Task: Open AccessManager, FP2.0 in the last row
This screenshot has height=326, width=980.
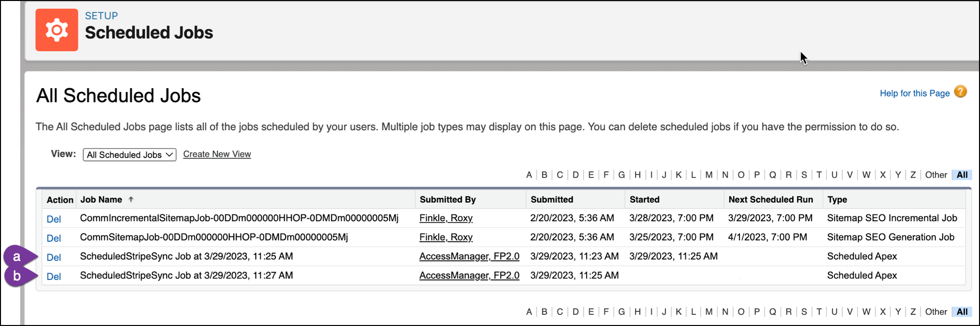Action: coord(469,276)
